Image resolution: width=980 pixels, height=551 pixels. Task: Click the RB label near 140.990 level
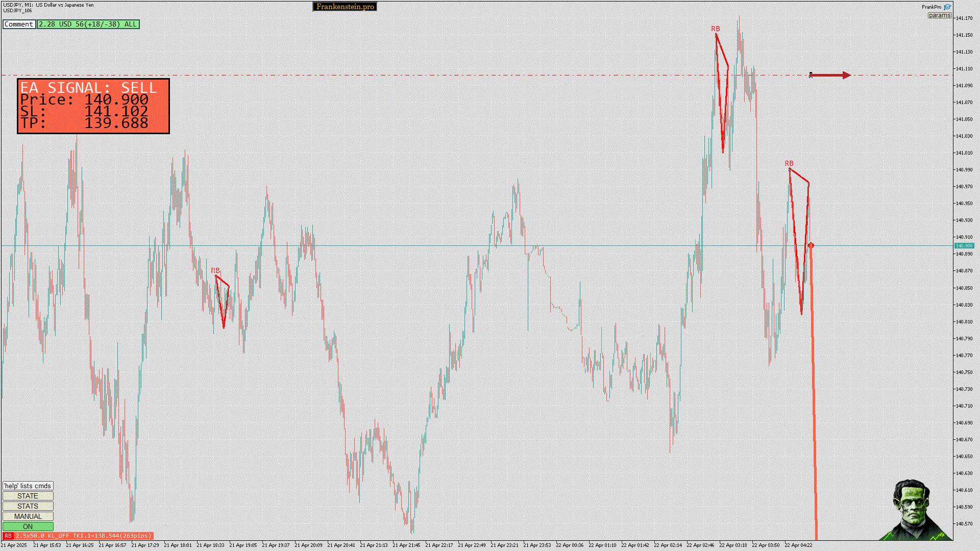click(789, 164)
